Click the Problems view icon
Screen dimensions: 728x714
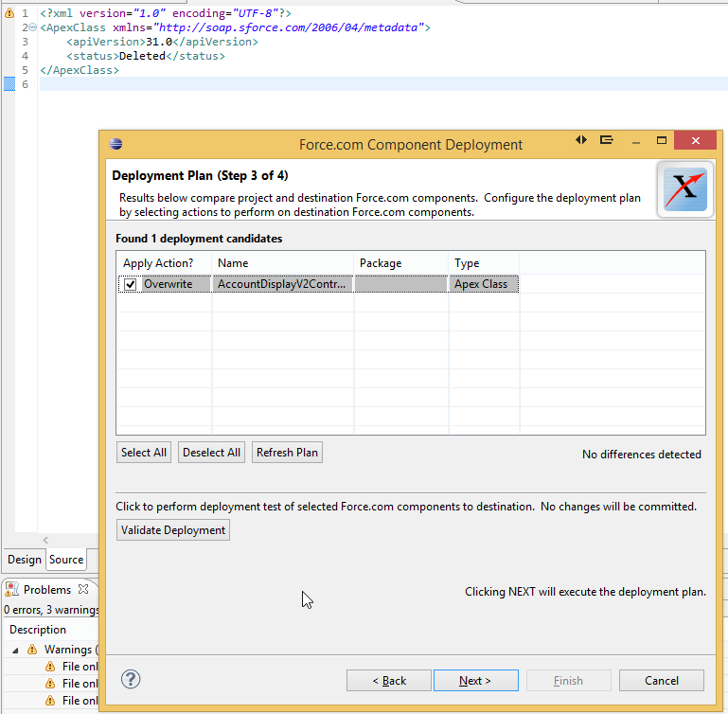click(x=11, y=589)
